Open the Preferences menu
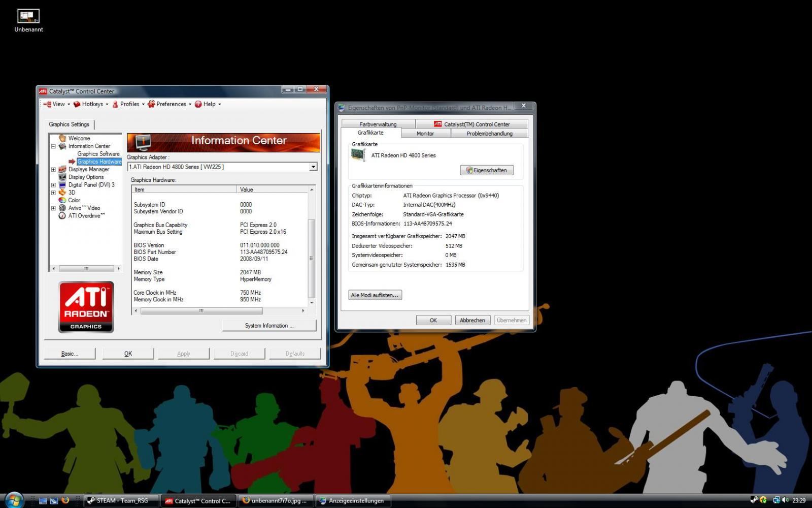The image size is (812, 508). click(170, 104)
